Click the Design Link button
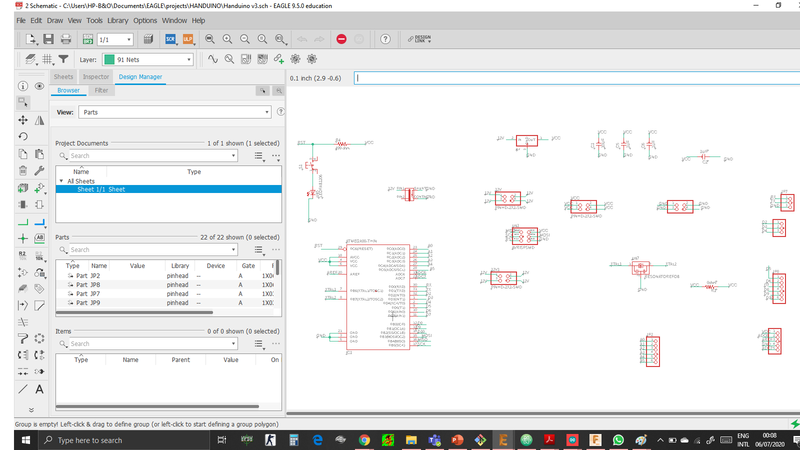The image size is (800, 450). [x=417, y=39]
